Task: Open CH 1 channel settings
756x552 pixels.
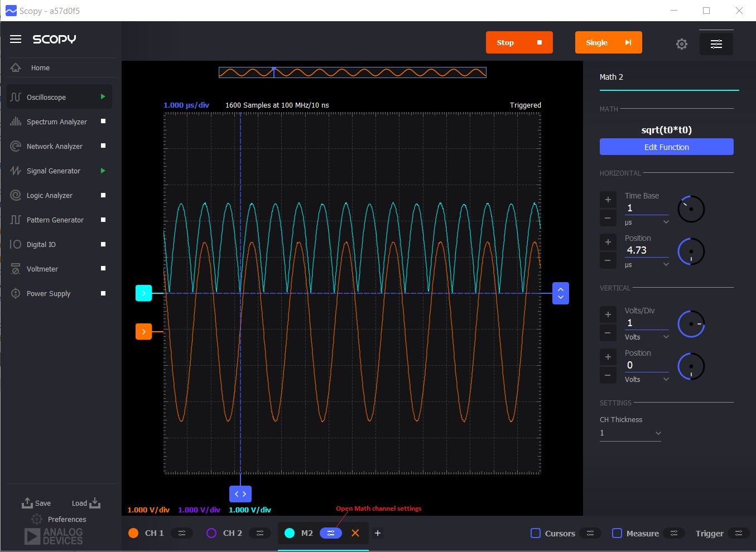Action: click(x=182, y=533)
